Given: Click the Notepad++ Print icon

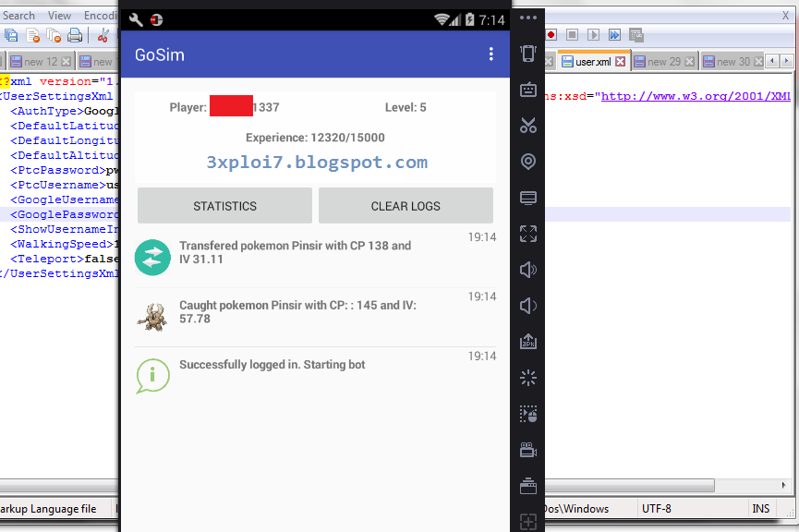Looking at the screenshot, I should [75, 35].
